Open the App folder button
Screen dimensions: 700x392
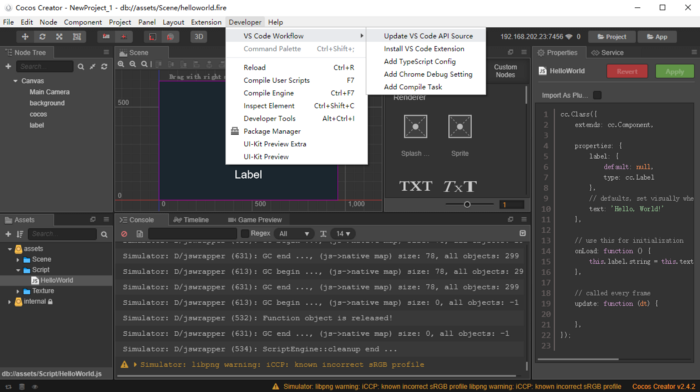click(657, 37)
